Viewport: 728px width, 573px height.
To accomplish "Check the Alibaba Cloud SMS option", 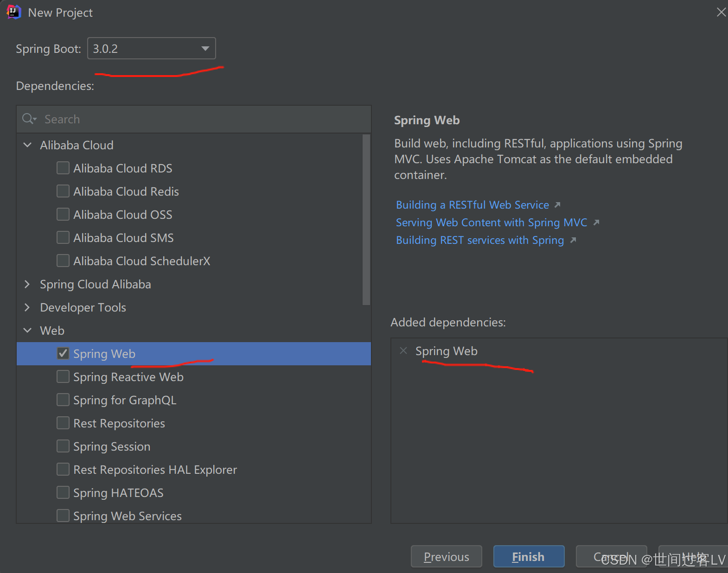I will [63, 237].
